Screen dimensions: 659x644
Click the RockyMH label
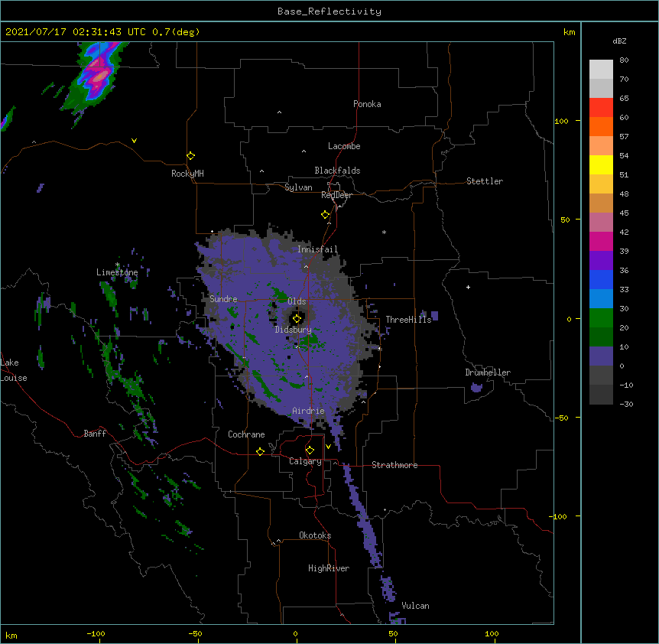click(187, 173)
